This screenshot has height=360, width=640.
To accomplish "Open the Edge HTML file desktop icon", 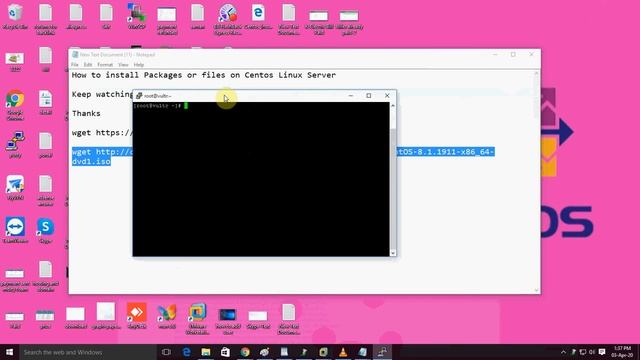I will tap(258, 16).
